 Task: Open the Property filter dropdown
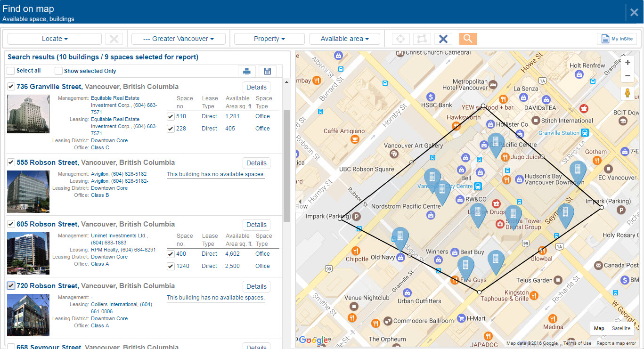269,39
